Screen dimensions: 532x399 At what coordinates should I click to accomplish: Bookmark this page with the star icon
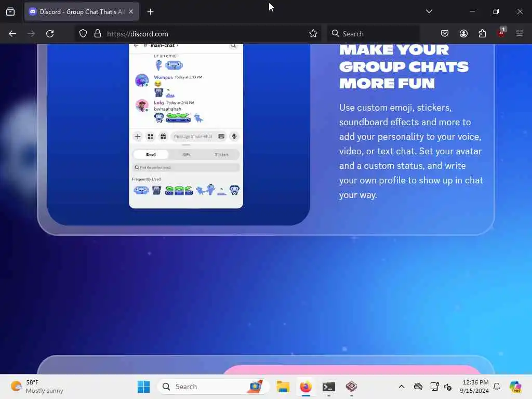tap(313, 34)
